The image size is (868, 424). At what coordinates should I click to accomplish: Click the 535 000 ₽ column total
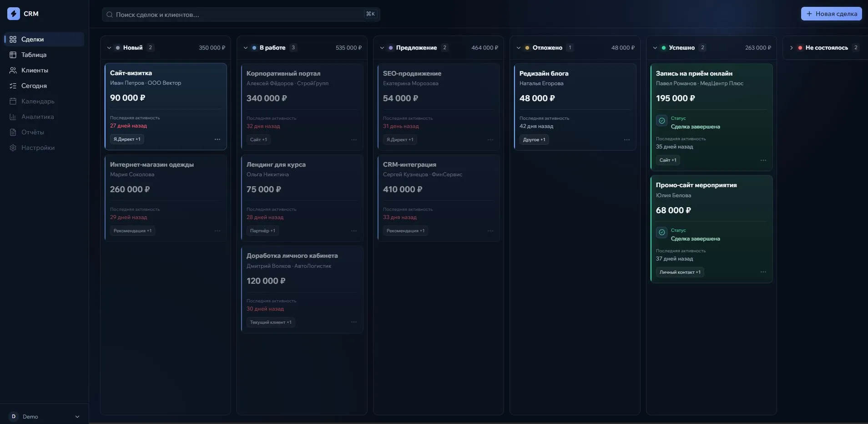pyautogui.click(x=348, y=48)
